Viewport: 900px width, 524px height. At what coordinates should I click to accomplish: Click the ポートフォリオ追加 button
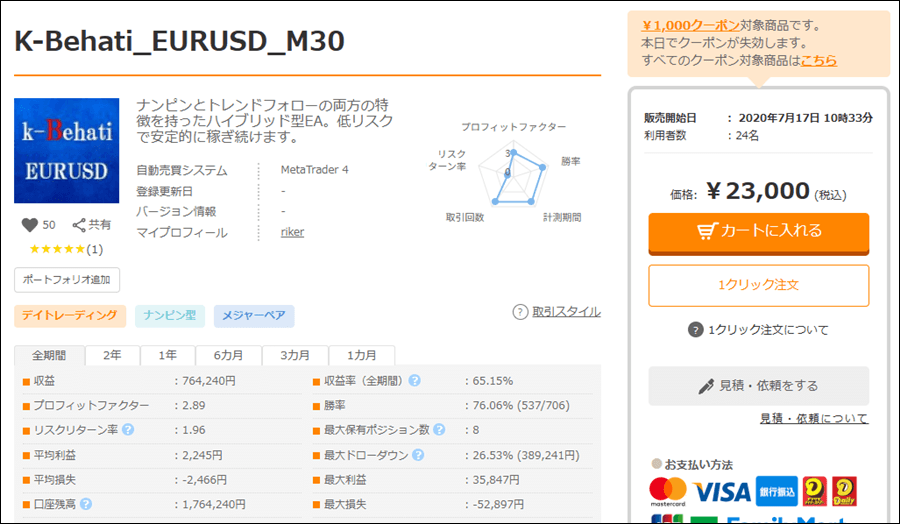click(x=67, y=279)
